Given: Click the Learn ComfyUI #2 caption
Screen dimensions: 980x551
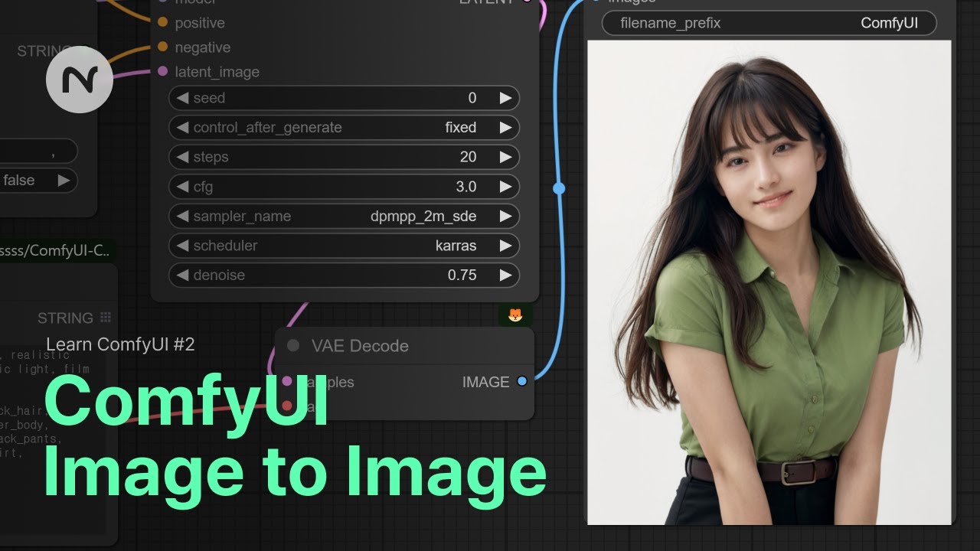Looking at the screenshot, I should 120,344.
